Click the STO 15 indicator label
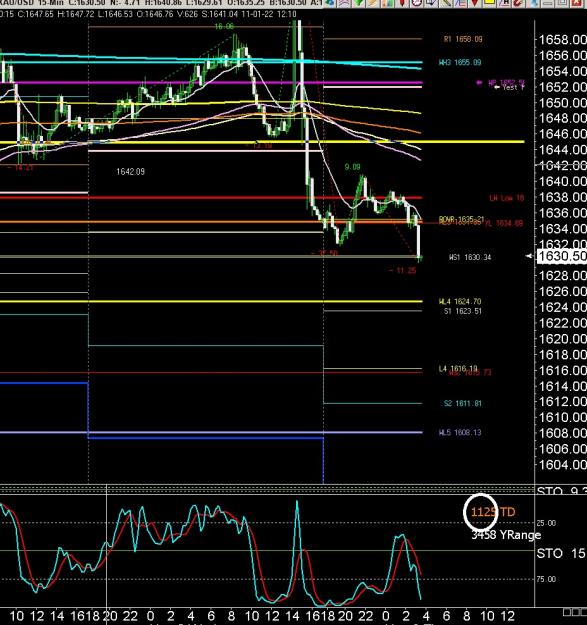587x625 pixels. 561,553
